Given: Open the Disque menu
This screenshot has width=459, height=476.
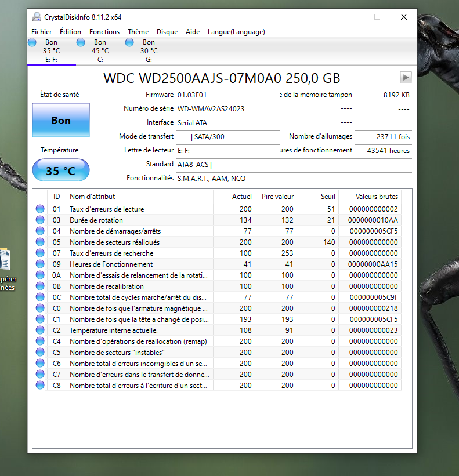Looking at the screenshot, I should click(x=167, y=32).
